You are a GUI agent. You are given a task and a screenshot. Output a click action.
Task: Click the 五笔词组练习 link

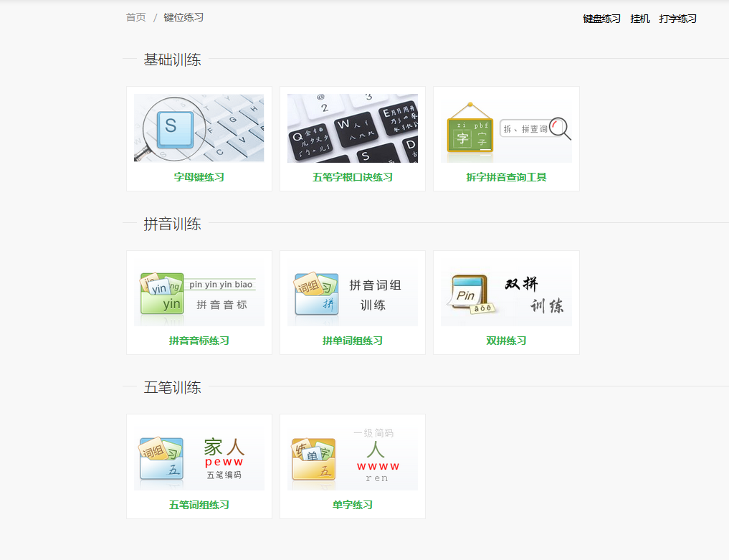coord(199,505)
